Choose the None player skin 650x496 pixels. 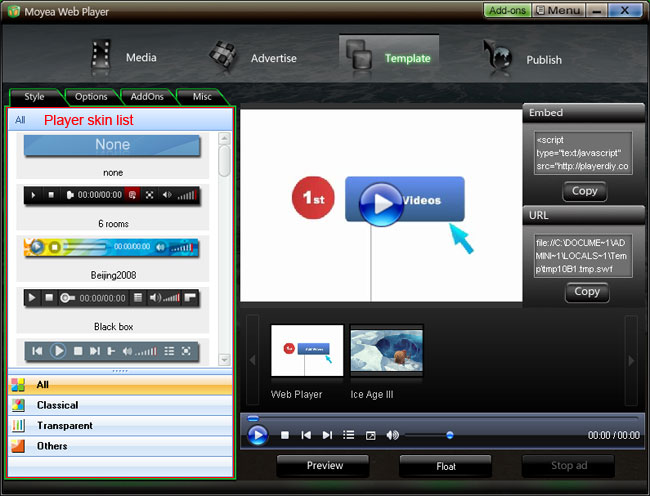(112, 155)
